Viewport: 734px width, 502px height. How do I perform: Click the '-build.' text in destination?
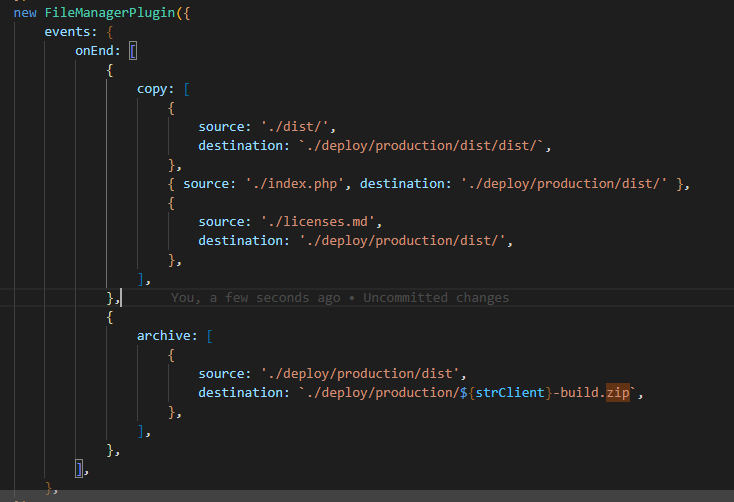coord(580,392)
